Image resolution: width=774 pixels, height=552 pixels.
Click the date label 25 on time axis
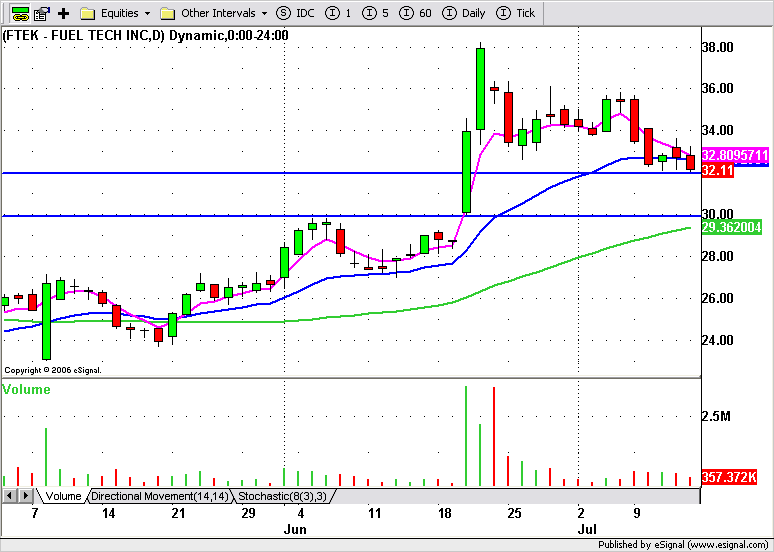tap(514, 513)
